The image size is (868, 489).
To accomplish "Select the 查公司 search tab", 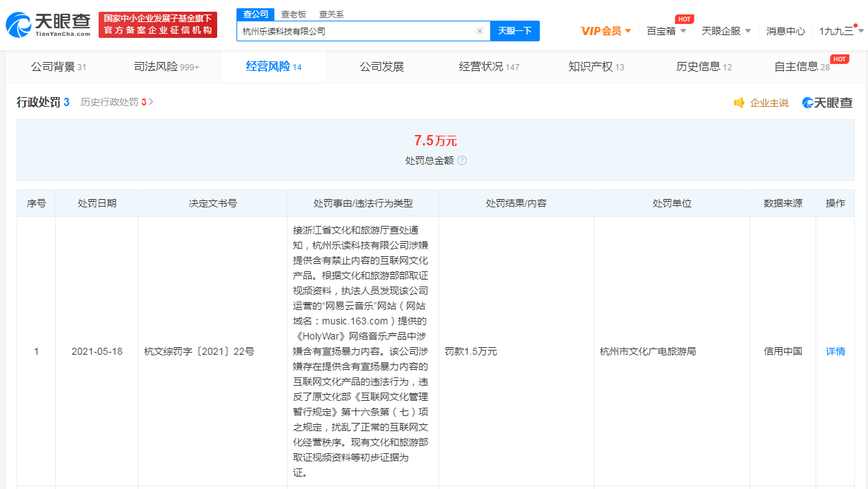I will point(255,14).
